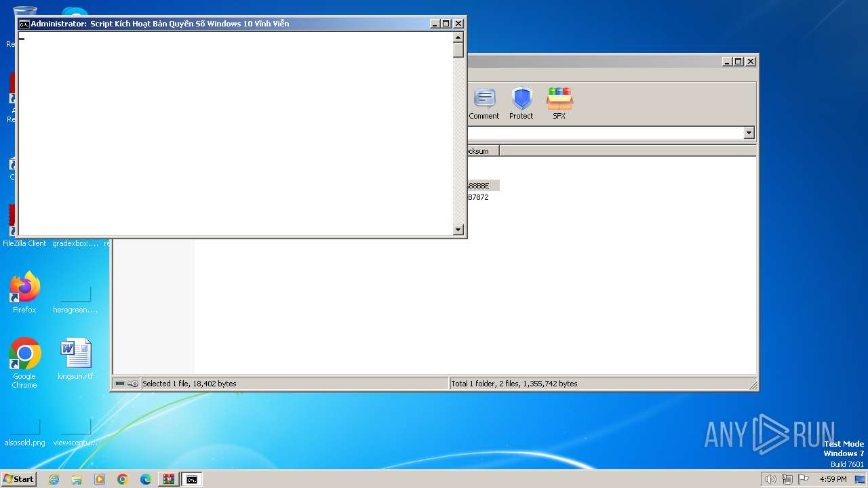Maximize the WinRAR window
Viewport: 868px width, 488px height.
738,61
